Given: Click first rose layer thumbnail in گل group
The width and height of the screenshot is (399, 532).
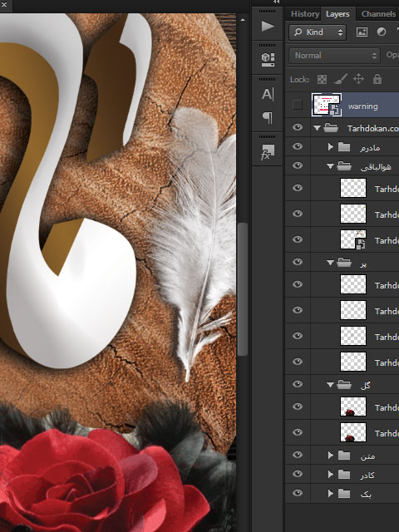Looking at the screenshot, I should tap(353, 406).
